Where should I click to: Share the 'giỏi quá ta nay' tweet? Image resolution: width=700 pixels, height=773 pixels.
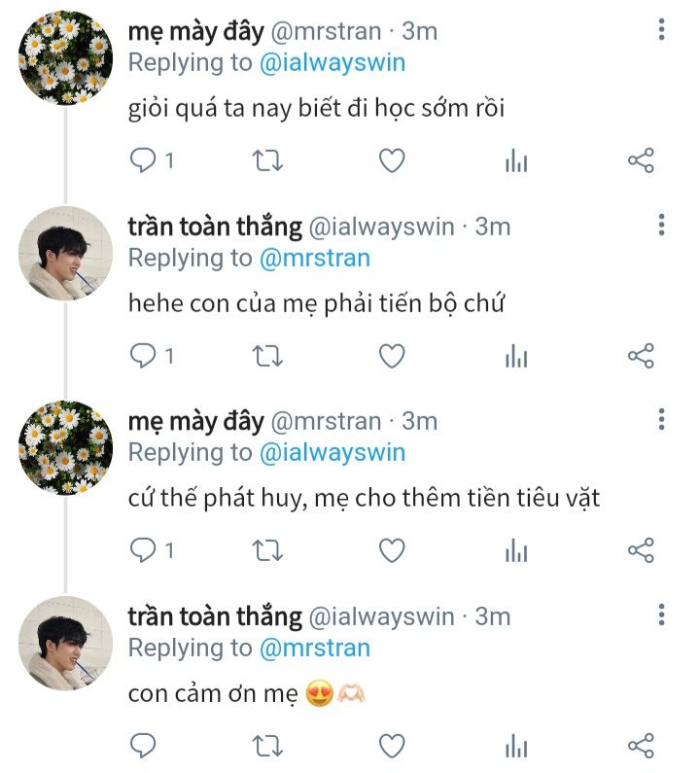(641, 160)
